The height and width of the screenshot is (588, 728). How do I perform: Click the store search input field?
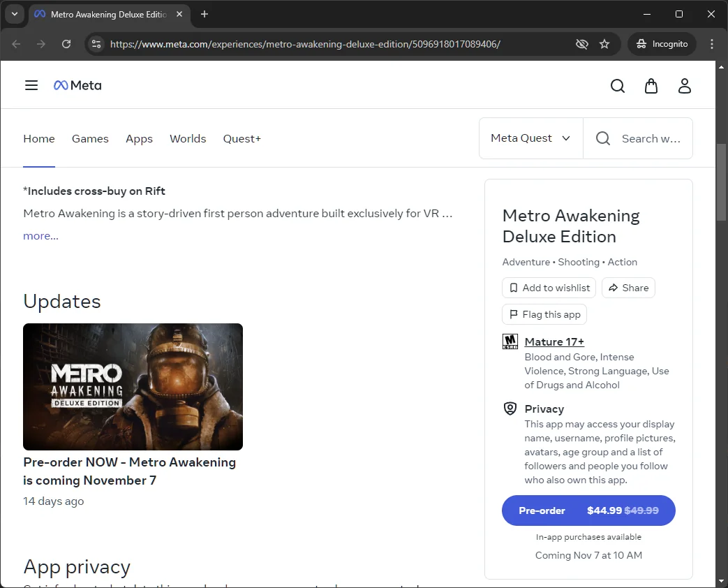(638, 138)
